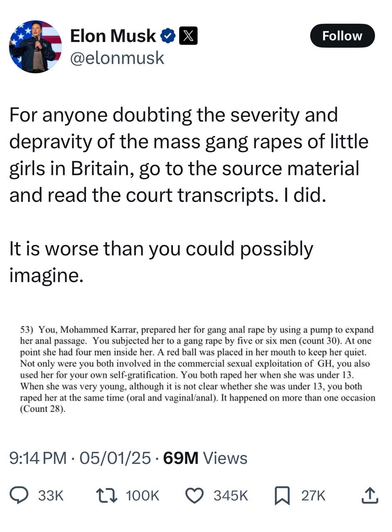The image size is (392, 532).
Task: Click the 9:14 PM timestamp
Action: click(38, 458)
